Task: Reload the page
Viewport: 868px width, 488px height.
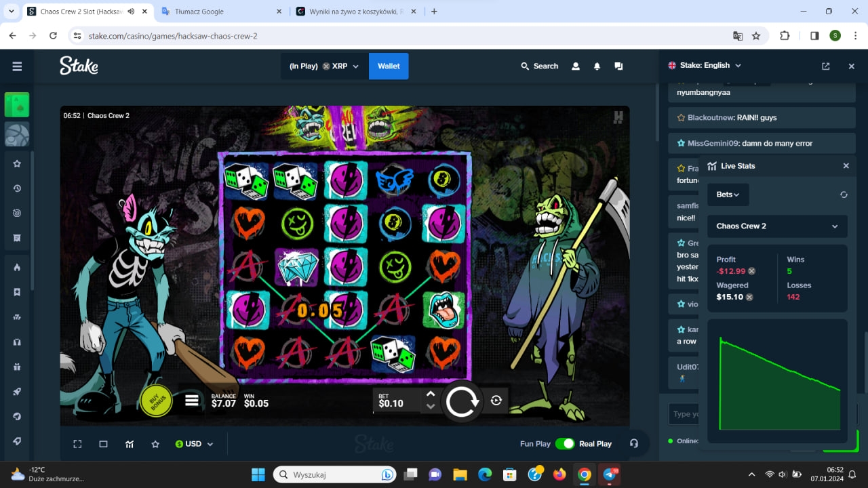Action: 53,36
